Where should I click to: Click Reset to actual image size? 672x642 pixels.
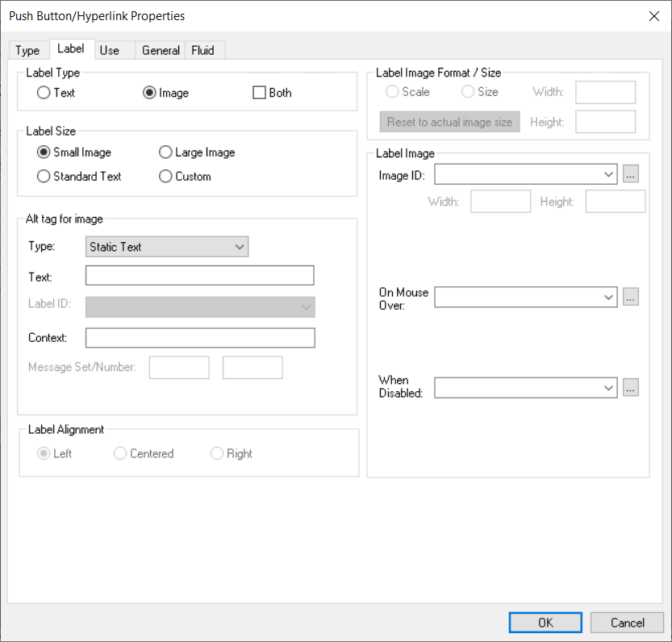point(449,121)
